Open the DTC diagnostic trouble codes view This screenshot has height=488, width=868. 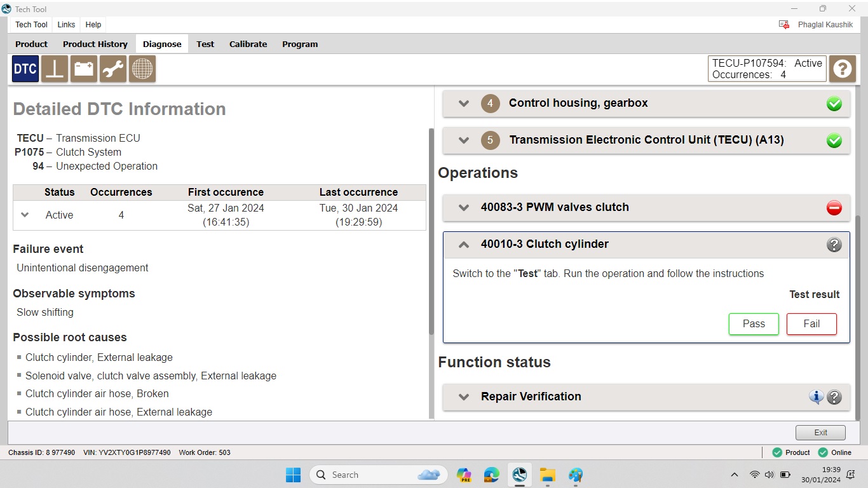[25, 69]
